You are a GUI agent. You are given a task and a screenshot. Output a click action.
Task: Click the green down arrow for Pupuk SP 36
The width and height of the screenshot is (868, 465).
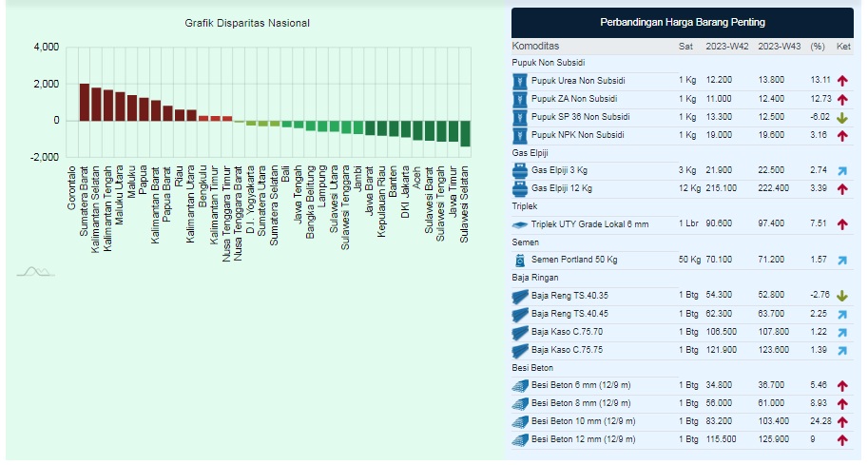point(842,117)
